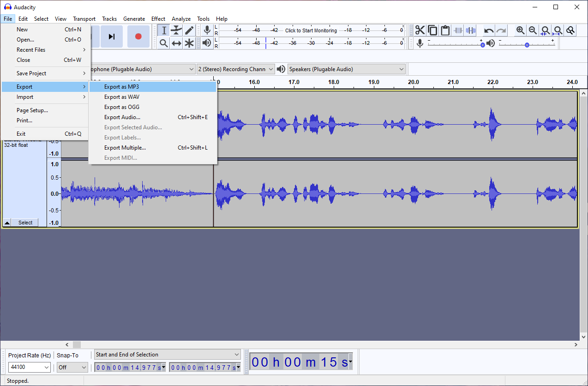Click New in File menu

point(45,30)
